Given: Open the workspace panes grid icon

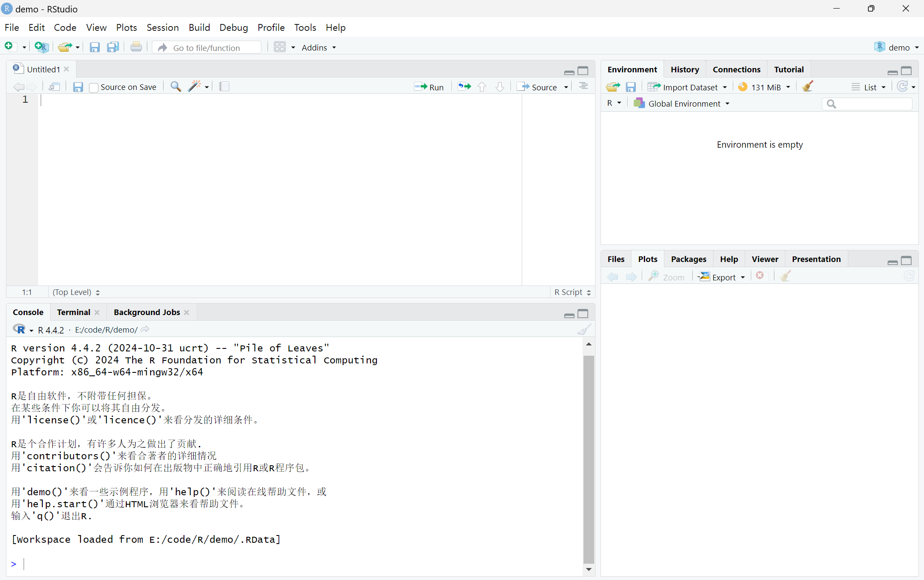Looking at the screenshot, I should tap(280, 47).
